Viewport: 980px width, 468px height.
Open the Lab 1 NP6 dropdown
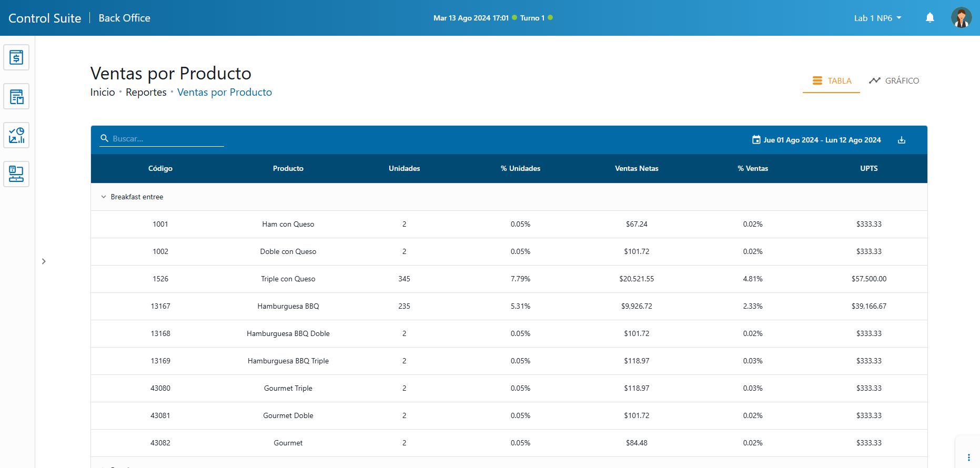[x=877, y=18]
